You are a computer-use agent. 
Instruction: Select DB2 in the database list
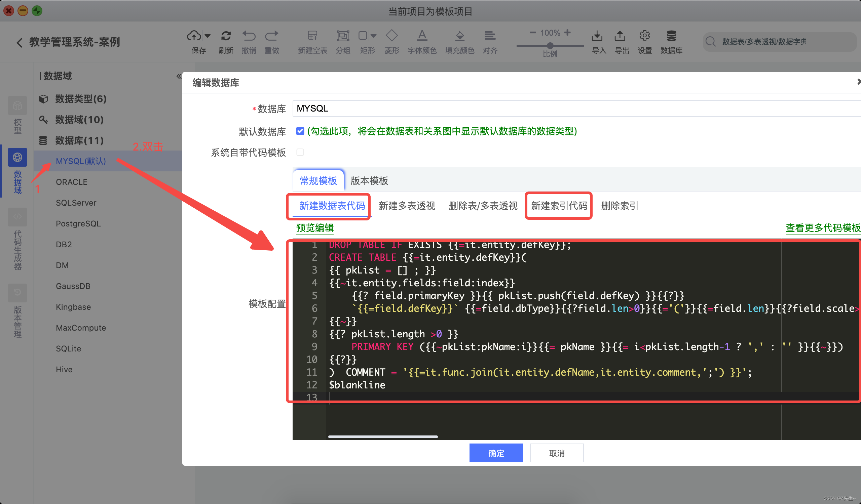[64, 244]
